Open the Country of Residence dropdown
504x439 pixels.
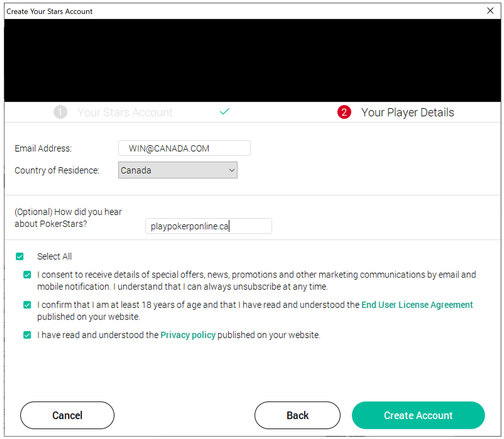coord(178,170)
